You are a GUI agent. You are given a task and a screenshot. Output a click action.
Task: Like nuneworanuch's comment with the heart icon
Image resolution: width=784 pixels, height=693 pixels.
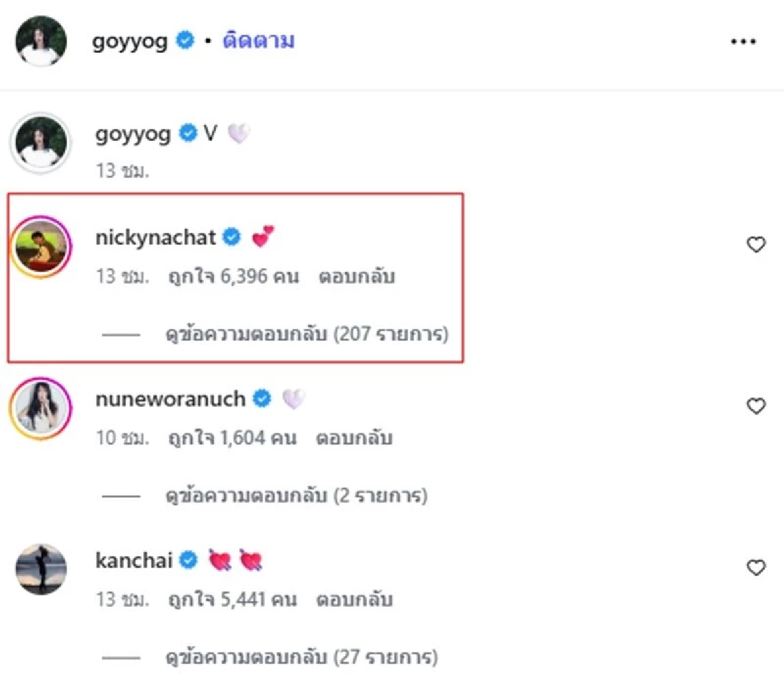[757, 406]
